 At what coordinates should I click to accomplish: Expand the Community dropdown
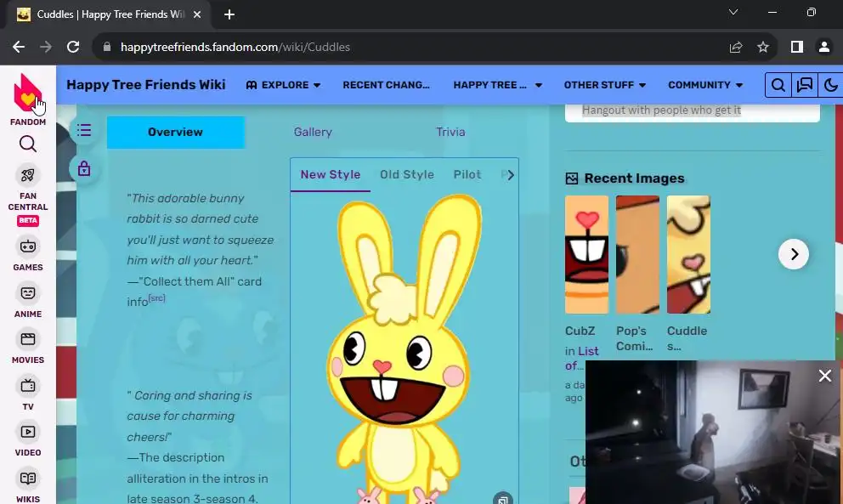point(705,85)
